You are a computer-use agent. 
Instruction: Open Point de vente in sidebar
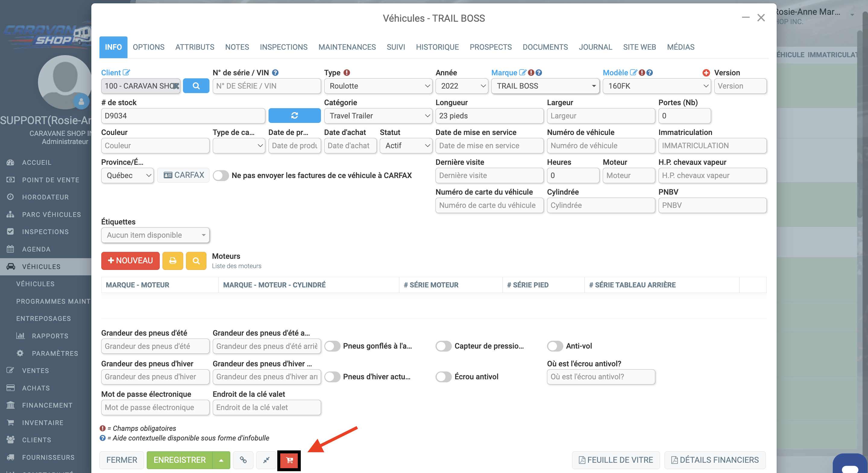pos(51,180)
